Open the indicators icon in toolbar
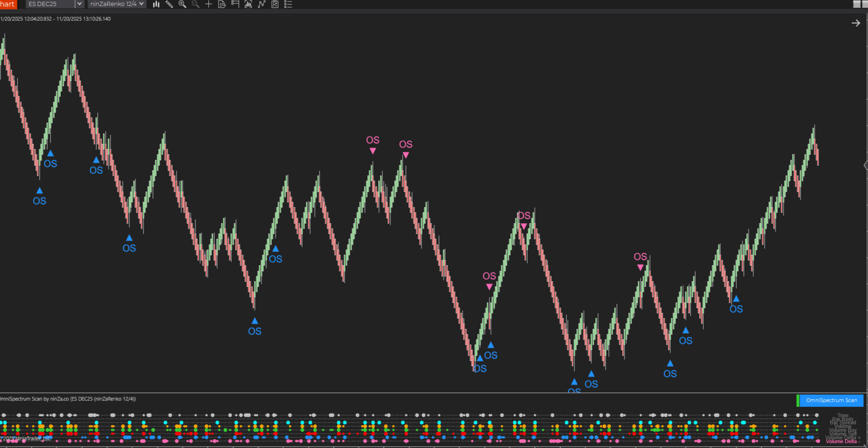Viewport: 868px width, 448px height. point(248,4)
